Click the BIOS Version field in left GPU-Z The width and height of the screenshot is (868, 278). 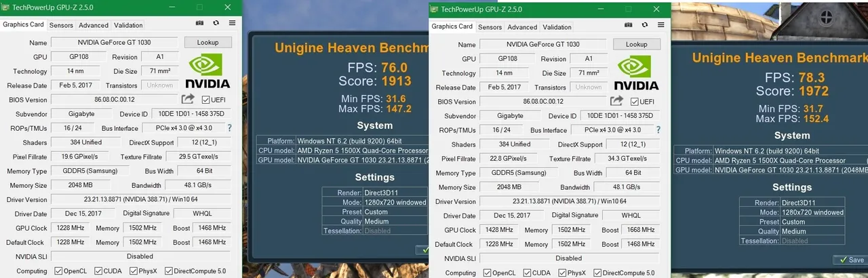click(115, 100)
